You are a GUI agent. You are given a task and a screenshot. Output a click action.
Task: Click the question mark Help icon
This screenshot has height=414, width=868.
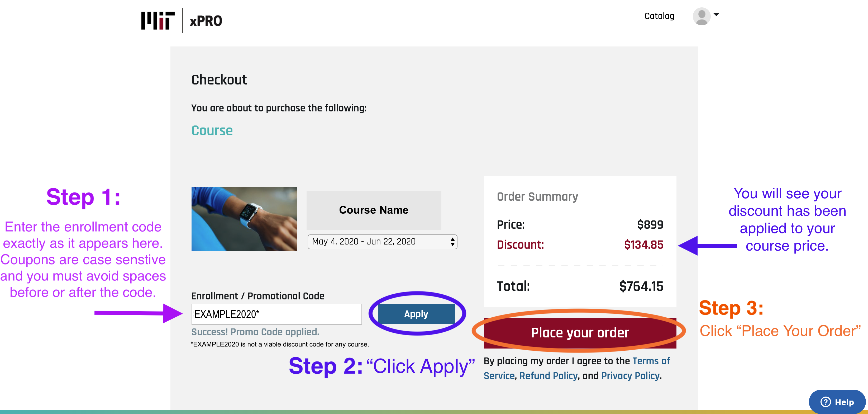coord(825,402)
